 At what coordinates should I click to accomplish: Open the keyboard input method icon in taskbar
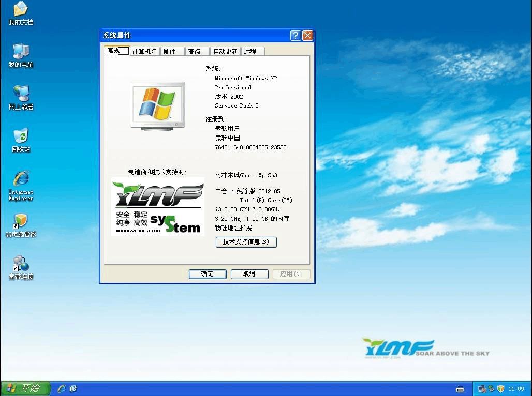(460, 389)
